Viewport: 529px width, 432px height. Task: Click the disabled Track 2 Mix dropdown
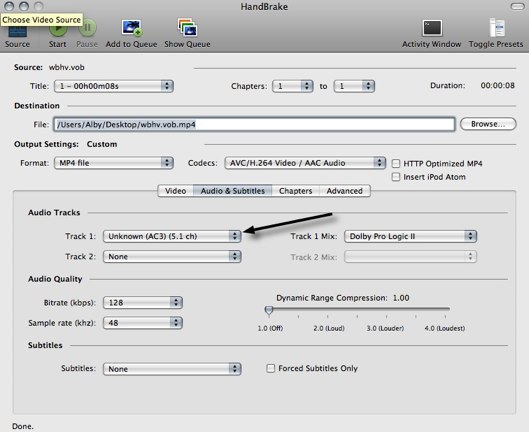coord(410,257)
